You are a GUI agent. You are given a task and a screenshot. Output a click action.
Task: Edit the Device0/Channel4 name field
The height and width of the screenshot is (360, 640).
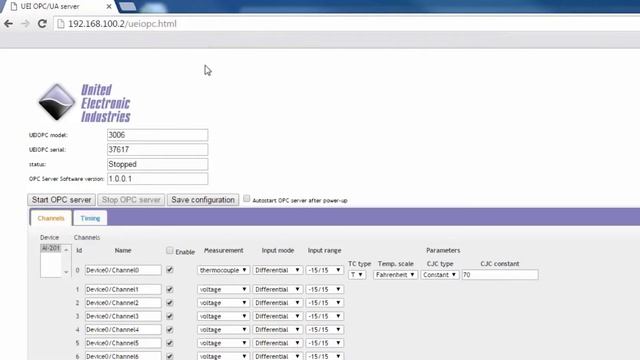click(x=123, y=330)
